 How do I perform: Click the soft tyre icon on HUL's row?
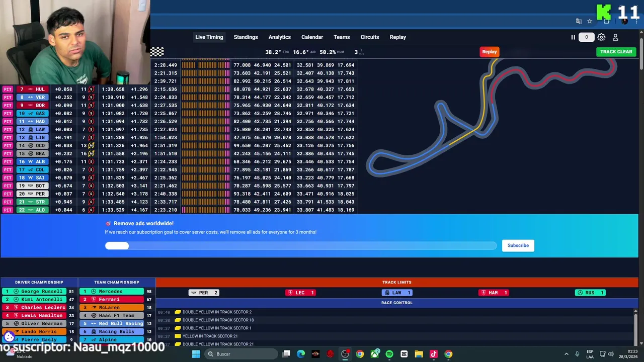91,89
